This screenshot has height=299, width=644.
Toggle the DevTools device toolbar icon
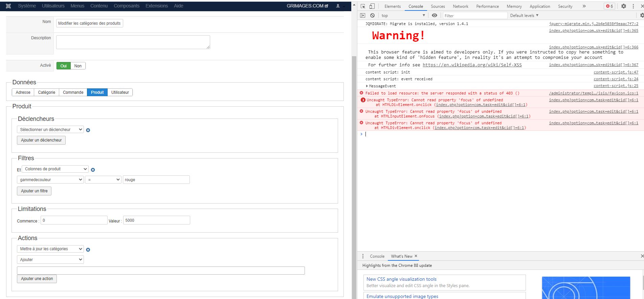click(x=372, y=6)
